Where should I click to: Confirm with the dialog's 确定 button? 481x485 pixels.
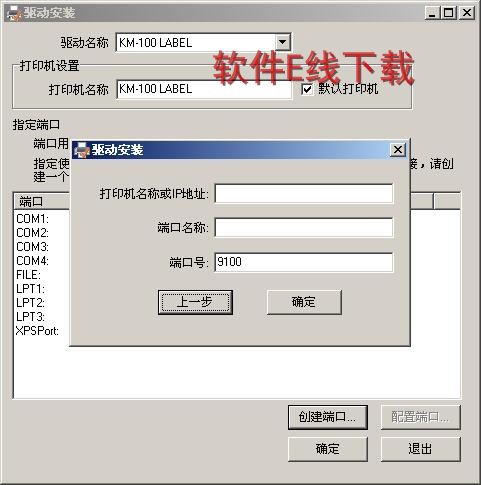(x=304, y=302)
